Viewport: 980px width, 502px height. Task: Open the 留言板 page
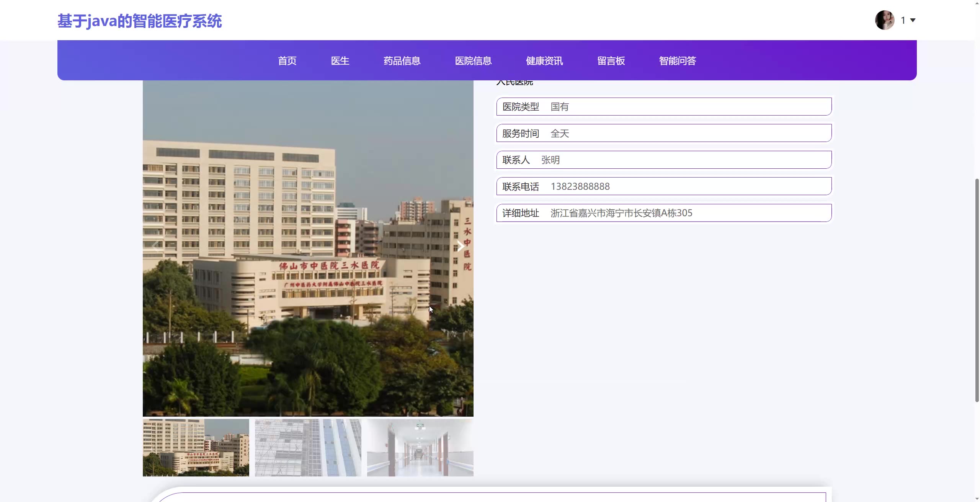(611, 61)
